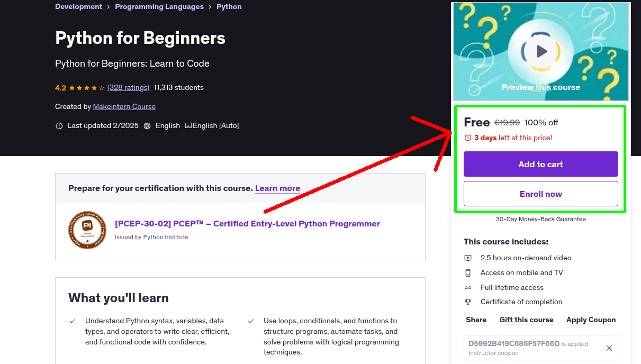Click Python for Beginners title
The width and height of the screenshot is (641, 364).
(x=140, y=38)
